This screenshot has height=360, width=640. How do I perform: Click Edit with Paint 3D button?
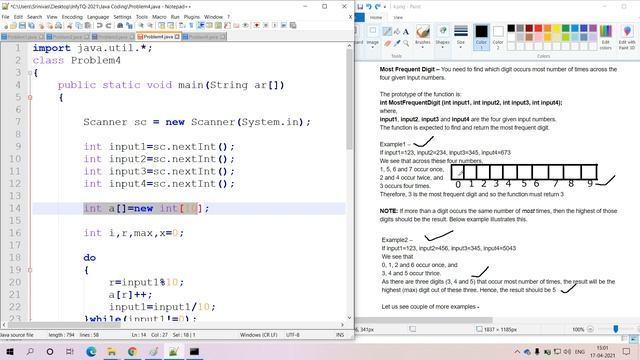(x=627, y=37)
